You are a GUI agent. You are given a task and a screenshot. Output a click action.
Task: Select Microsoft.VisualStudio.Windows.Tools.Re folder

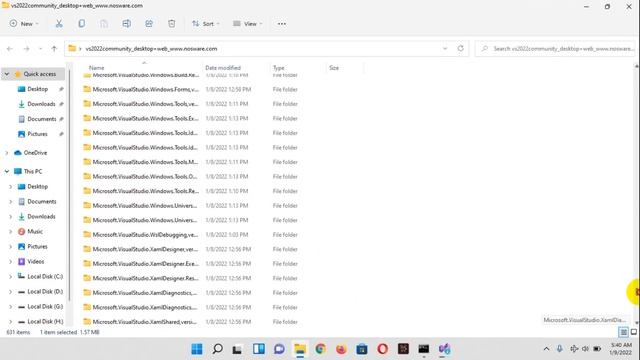tap(145, 191)
